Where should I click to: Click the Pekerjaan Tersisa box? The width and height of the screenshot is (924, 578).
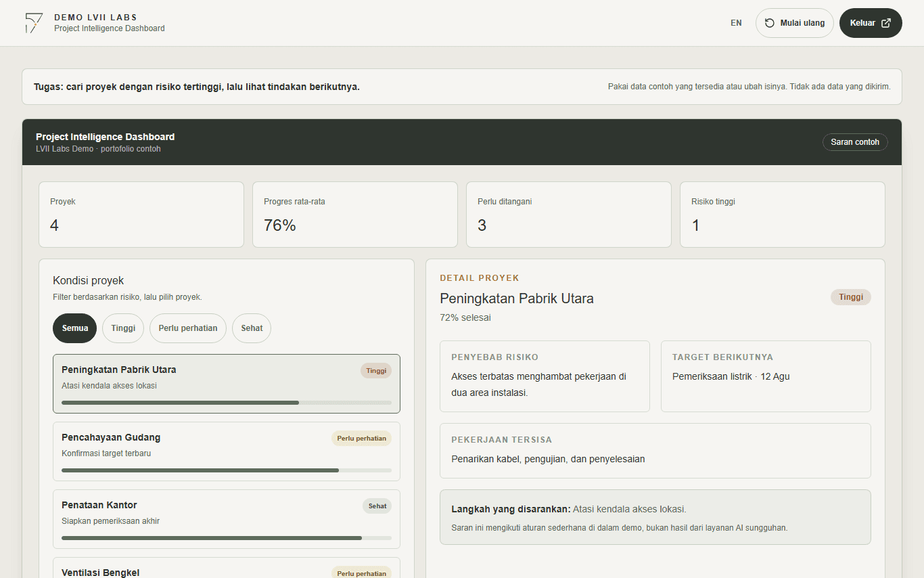pos(655,451)
